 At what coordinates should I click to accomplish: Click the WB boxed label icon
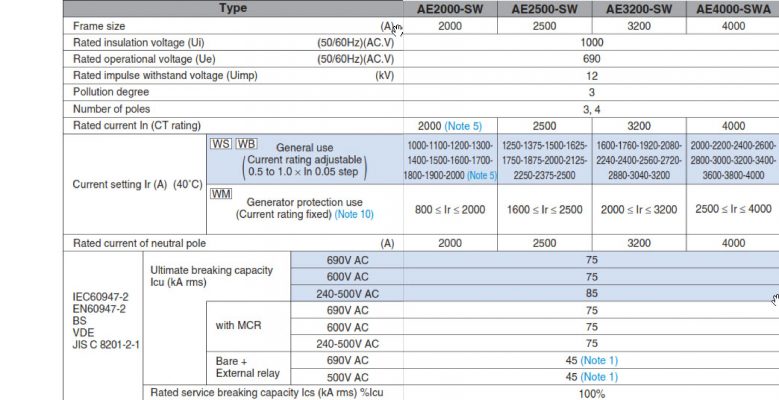click(246, 144)
